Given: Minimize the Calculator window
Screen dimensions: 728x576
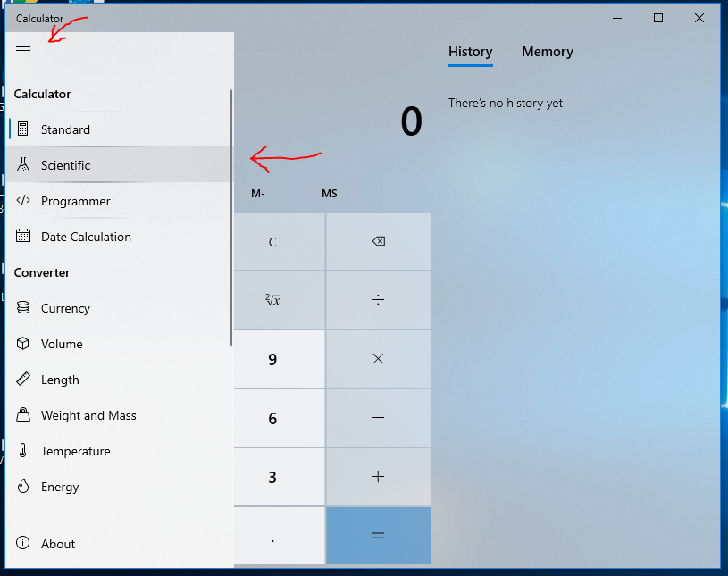Looking at the screenshot, I should coord(617,18).
